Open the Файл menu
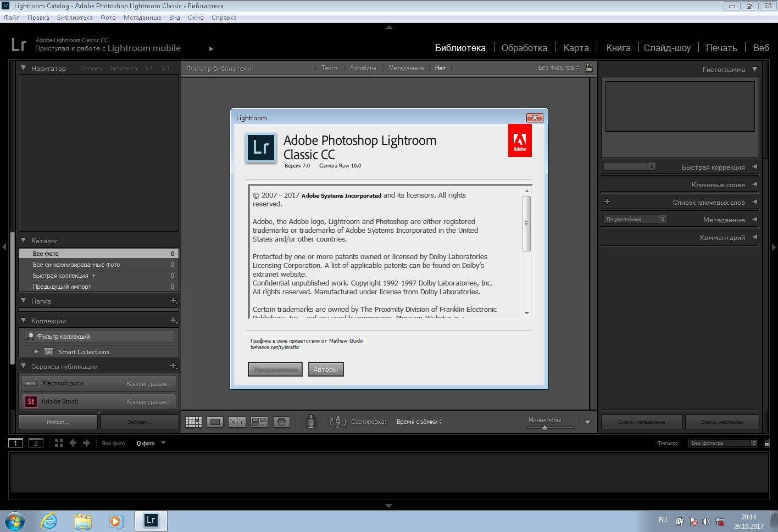 12,18
